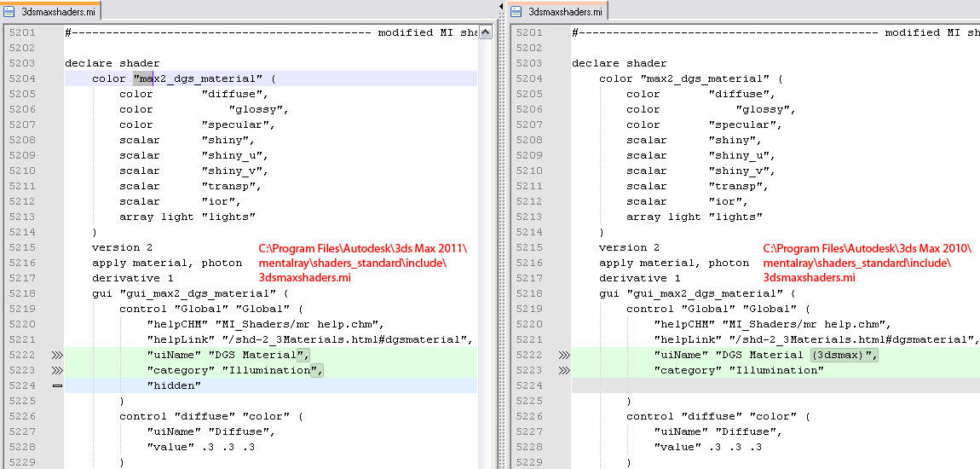980x469 pixels.
Task: Click changed-line marker at left line 5223
Action: coord(57,370)
